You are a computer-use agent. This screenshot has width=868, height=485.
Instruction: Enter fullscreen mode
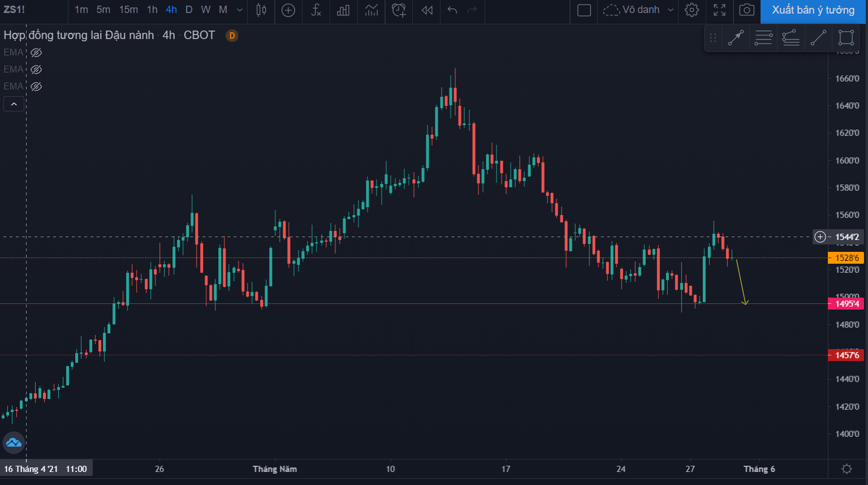click(x=719, y=10)
